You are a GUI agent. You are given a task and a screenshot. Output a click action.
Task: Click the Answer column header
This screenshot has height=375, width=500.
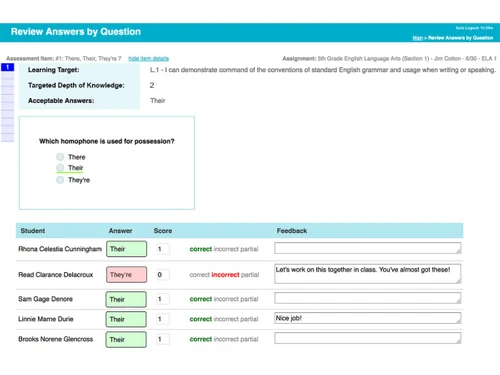click(x=120, y=231)
